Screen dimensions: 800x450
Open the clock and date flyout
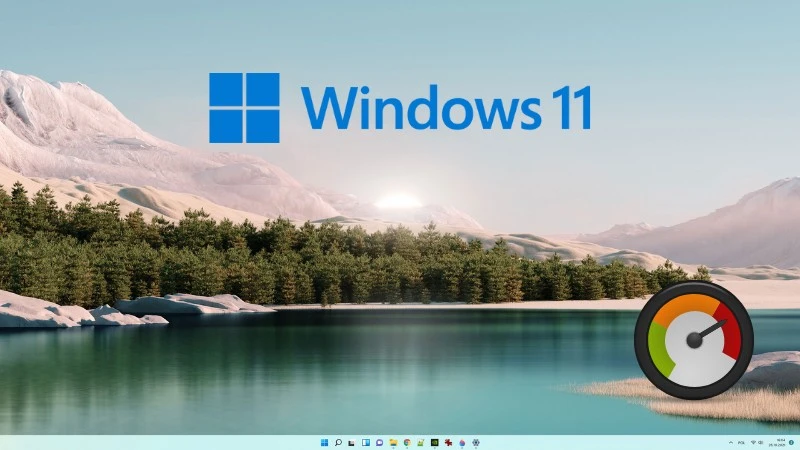pyautogui.click(x=777, y=442)
